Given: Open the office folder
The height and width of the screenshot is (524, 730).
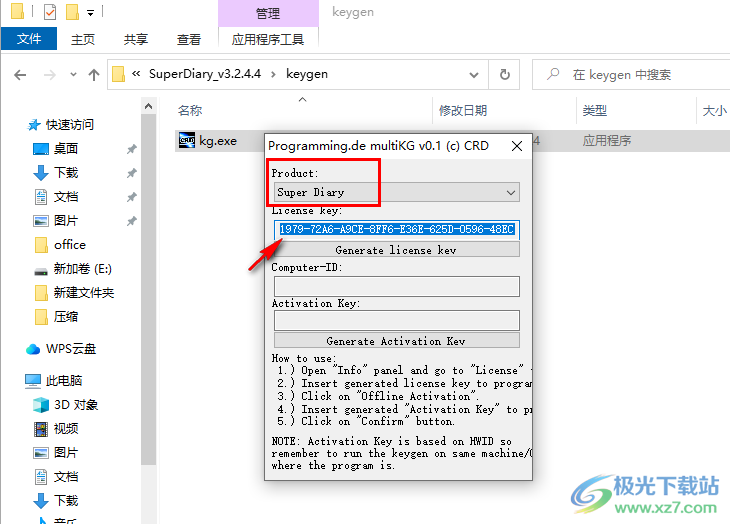Looking at the screenshot, I should pos(70,245).
